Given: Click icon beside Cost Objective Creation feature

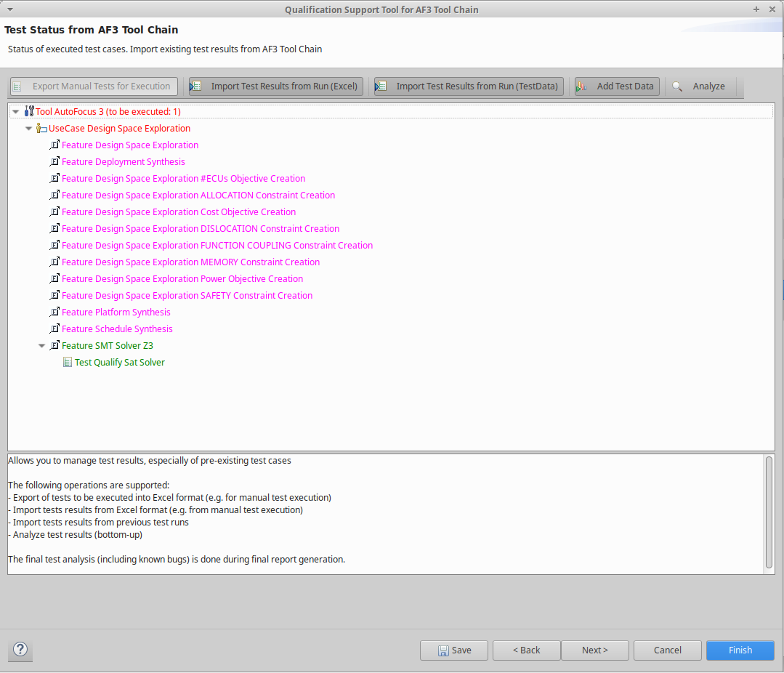Looking at the screenshot, I should [x=54, y=212].
